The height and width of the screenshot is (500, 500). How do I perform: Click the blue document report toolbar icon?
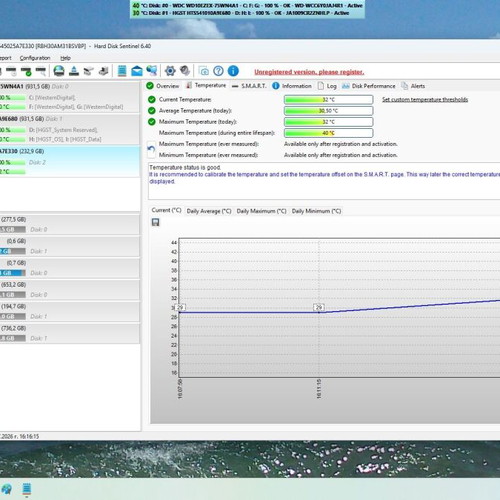click(122, 71)
